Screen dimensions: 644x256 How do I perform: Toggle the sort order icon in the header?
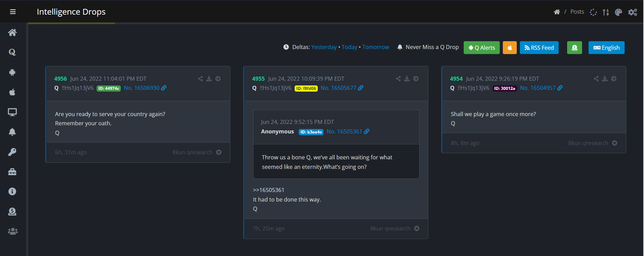pos(606,12)
